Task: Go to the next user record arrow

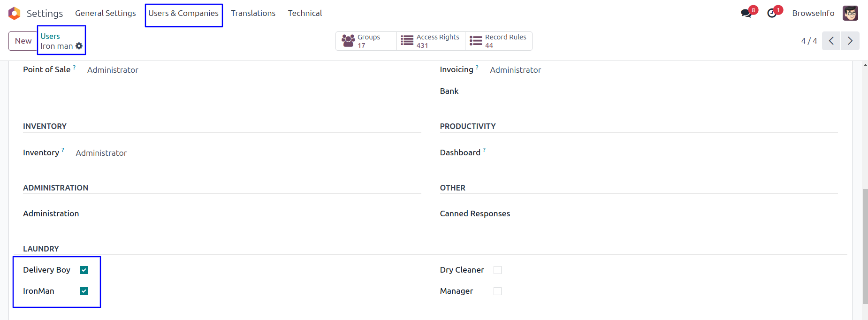Action: pos(850,41)
